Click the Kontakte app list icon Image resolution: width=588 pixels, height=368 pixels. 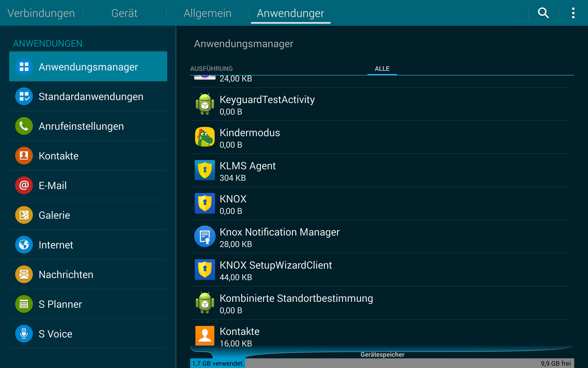pyautogui.click(x=205, y=336)
